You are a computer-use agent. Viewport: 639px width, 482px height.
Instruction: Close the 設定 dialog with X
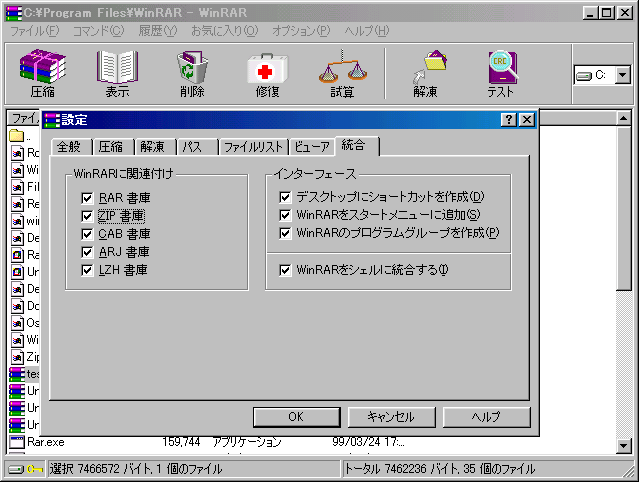(527, 120)
